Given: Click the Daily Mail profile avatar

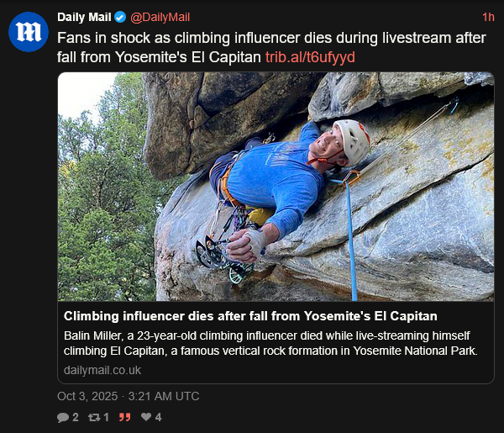Looking at the screenshot, I should click(x=29, y=32).
